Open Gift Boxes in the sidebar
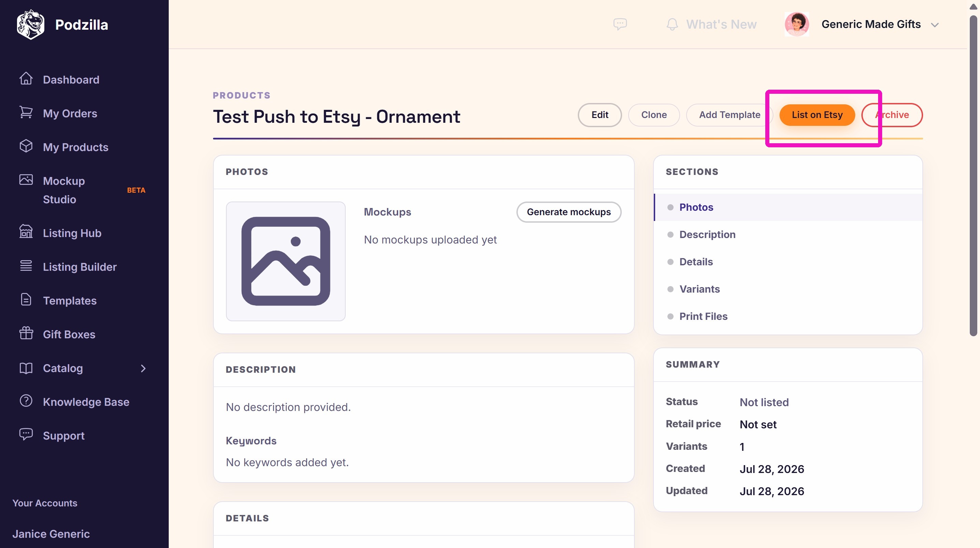Screen dimensions: 980x548 point(69,335)
